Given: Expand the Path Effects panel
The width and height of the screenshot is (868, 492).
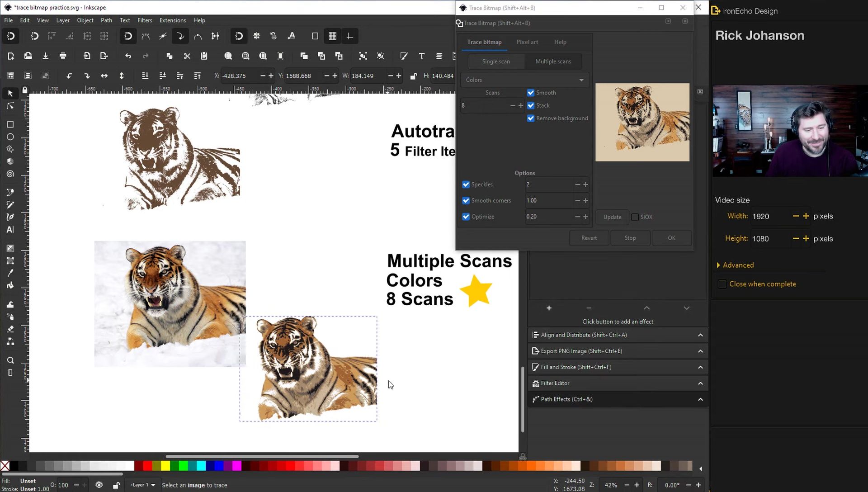Looking at the screenshot, I should (x=618, y=399).
